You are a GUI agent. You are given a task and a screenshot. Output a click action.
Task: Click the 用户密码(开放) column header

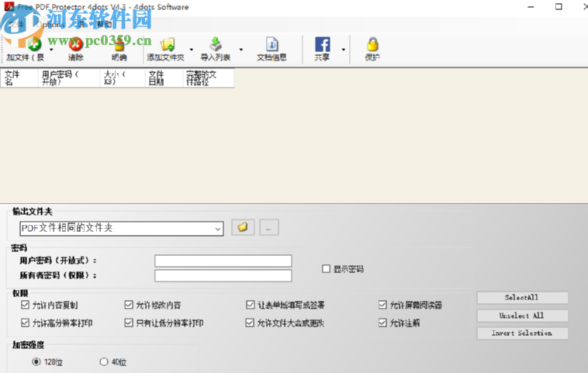coord(69,78)
